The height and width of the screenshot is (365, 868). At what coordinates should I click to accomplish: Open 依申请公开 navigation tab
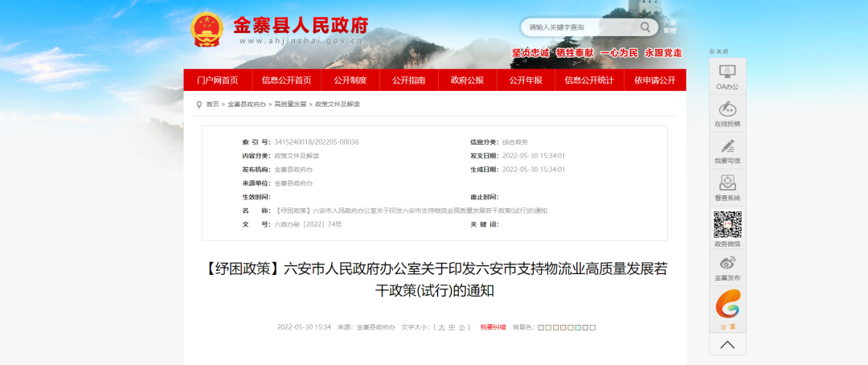pos(655,80)
